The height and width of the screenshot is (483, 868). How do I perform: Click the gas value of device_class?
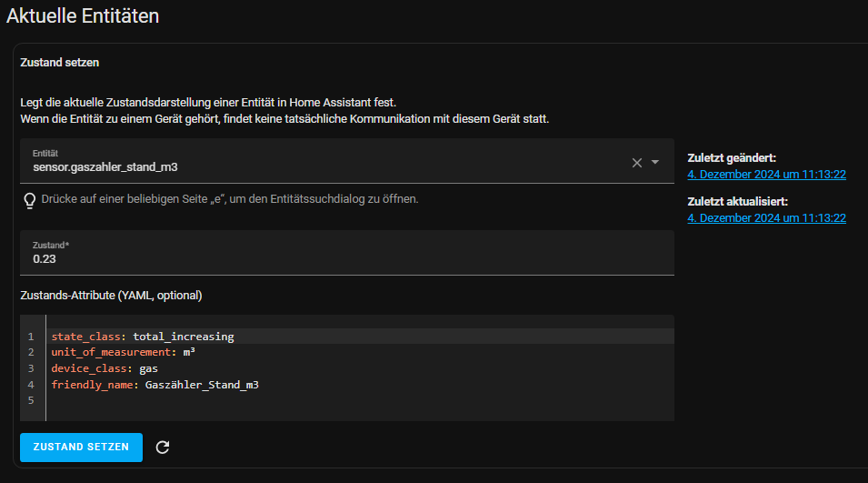148,368
